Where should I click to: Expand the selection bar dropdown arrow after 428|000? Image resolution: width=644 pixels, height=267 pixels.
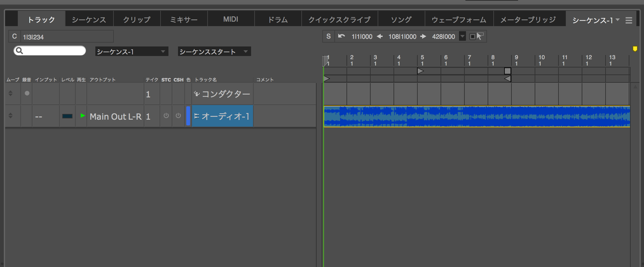(x=462, y=37)
